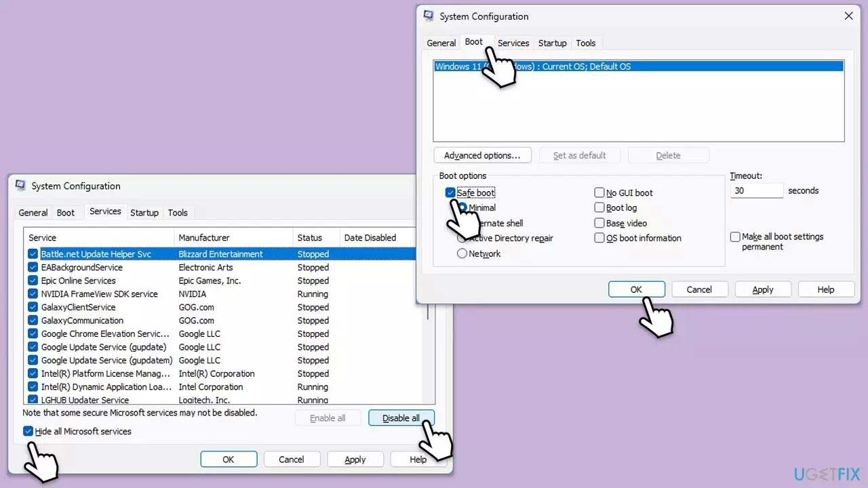868x488 pixels.
Task: Enable the Boot log checkbox
Action: pyautogui.click(x=599, y=207)
